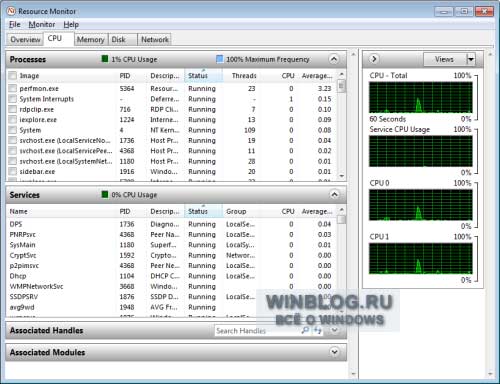Select the CryptSvc service row
Screen dimensions: 500x384
(x=171, y=255)
